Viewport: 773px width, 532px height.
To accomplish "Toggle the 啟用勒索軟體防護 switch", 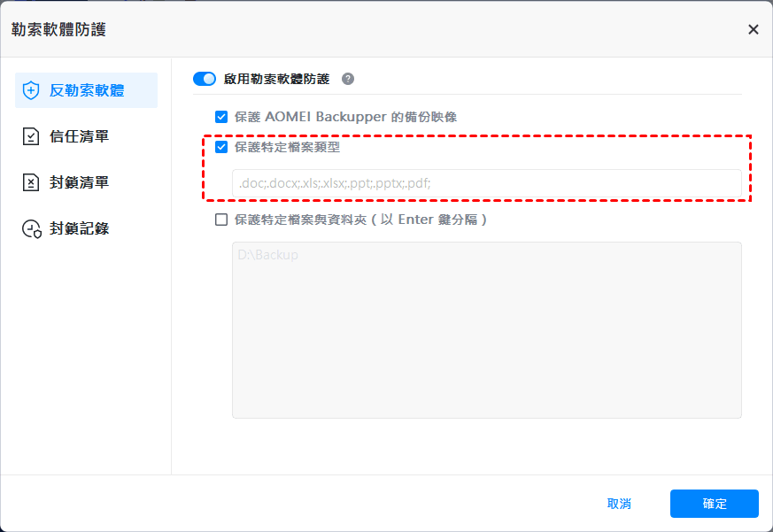I will tap(205, 79).
